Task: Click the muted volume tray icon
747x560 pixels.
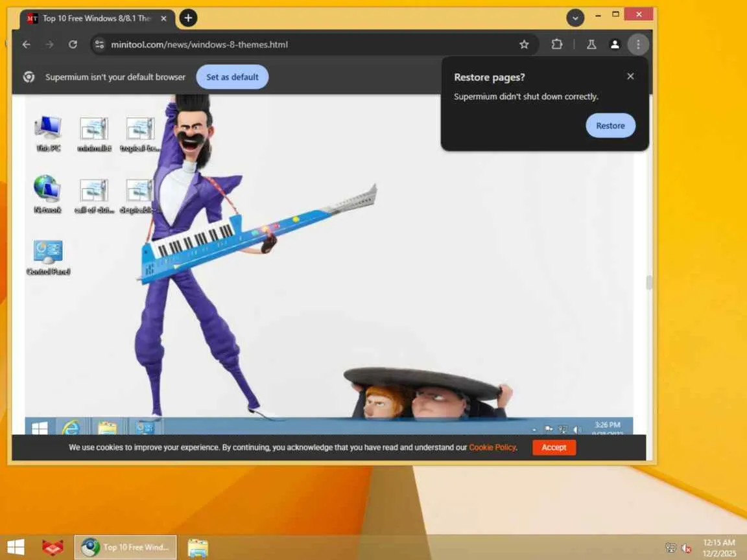Action: [686, 548]
